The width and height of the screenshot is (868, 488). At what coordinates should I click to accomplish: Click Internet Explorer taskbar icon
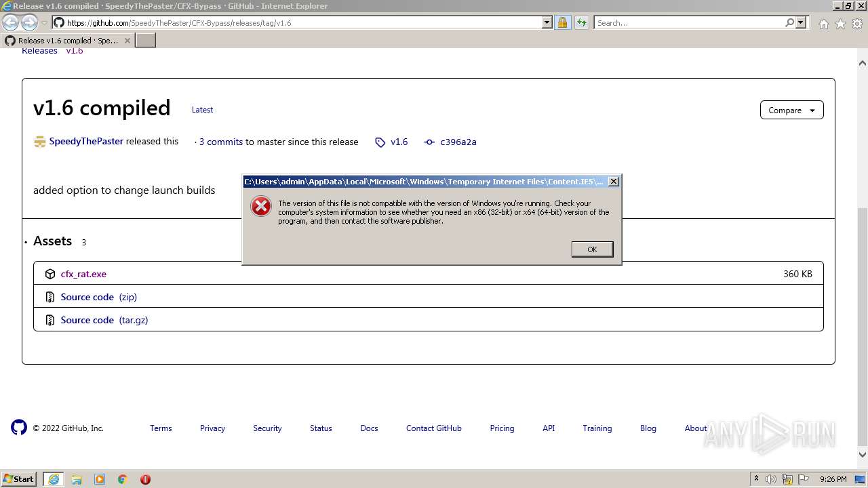coord(54,479)
